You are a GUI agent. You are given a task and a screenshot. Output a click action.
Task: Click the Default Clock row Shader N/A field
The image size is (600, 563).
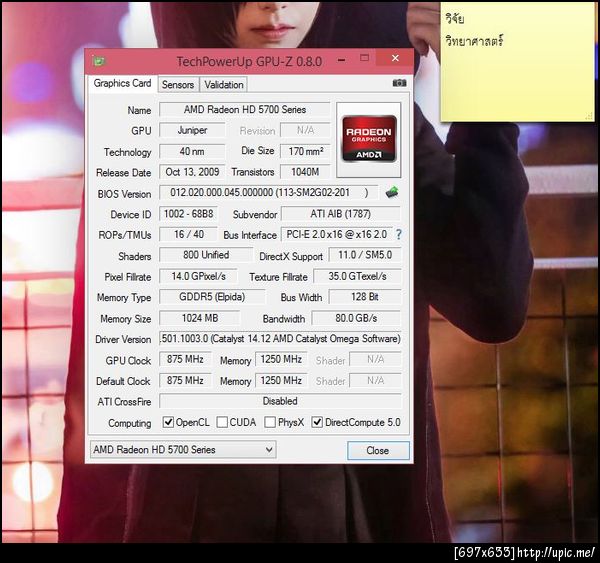coord(375,380)
